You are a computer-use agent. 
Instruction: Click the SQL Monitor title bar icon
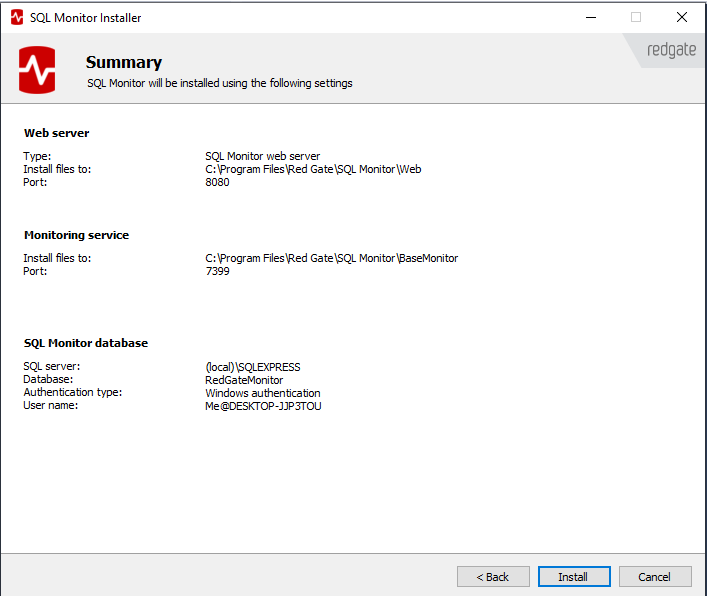coord(17,18)
